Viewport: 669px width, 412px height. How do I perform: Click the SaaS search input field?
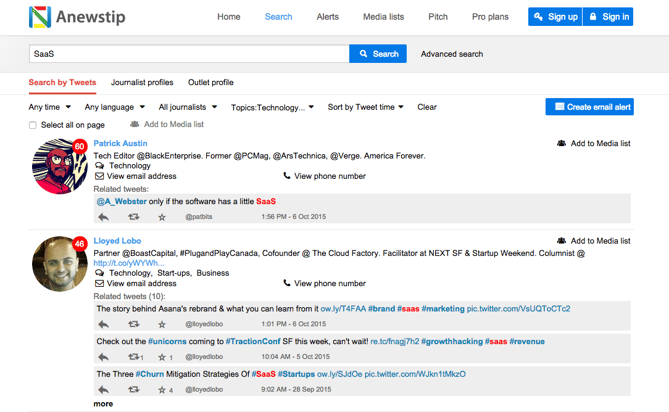[189, 54]
